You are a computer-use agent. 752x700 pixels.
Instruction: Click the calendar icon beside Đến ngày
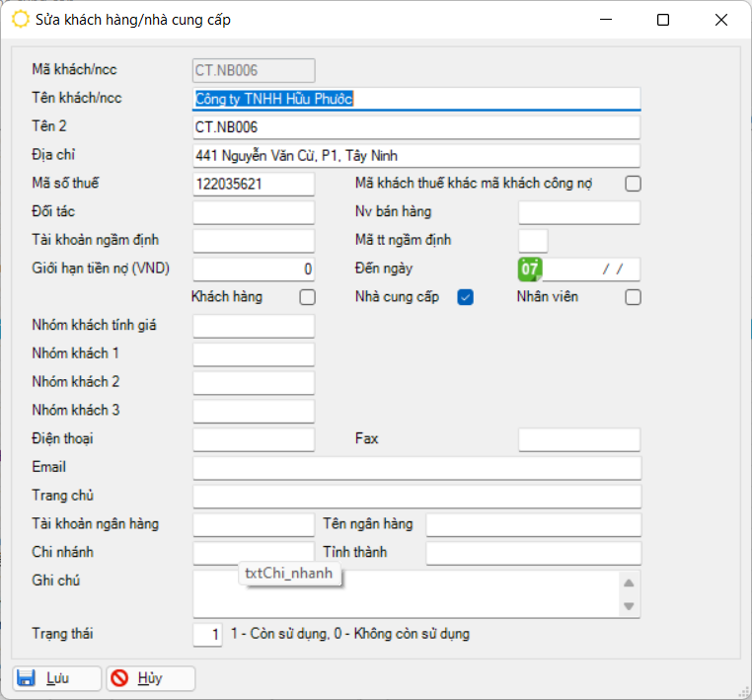point(530,270)
